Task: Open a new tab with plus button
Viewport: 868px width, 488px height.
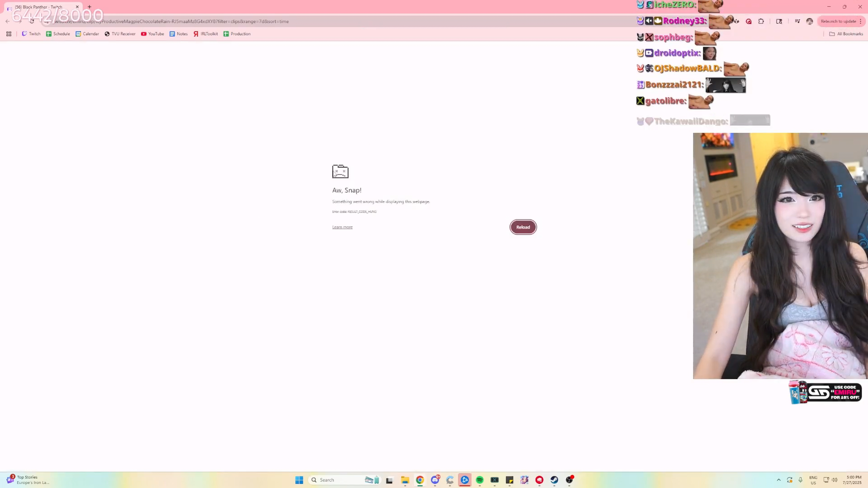Action: (x=89, y=7)
